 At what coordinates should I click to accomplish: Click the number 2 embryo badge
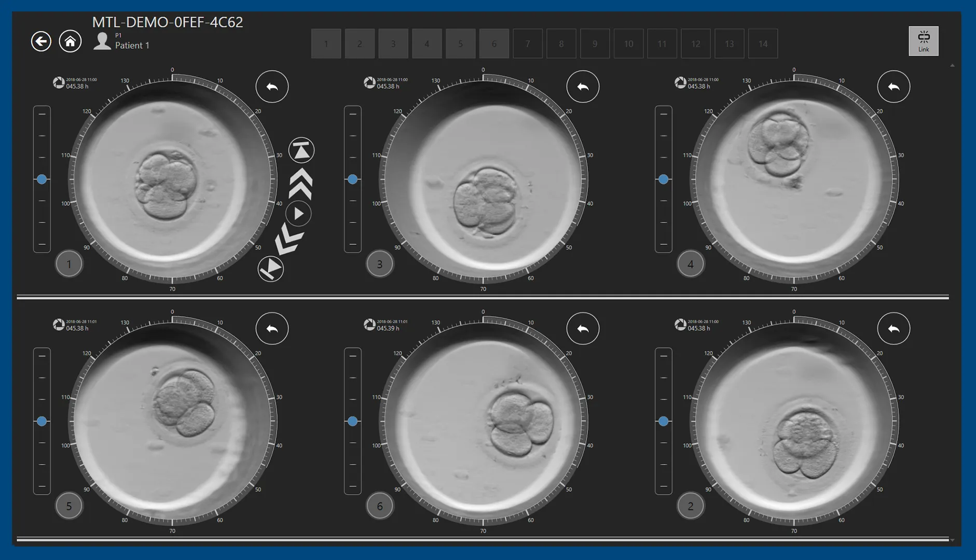pyautogui.click(x=690, y=506)
